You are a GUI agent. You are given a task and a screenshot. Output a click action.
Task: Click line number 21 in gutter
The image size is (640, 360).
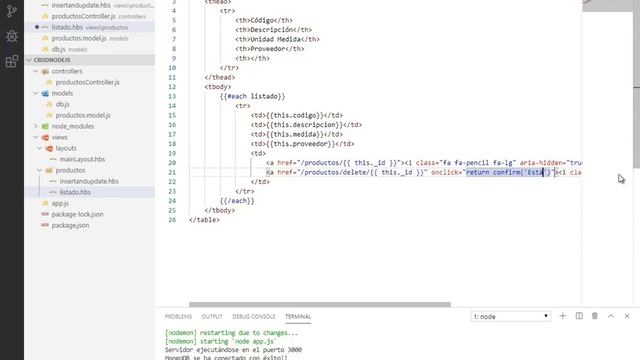172,172
